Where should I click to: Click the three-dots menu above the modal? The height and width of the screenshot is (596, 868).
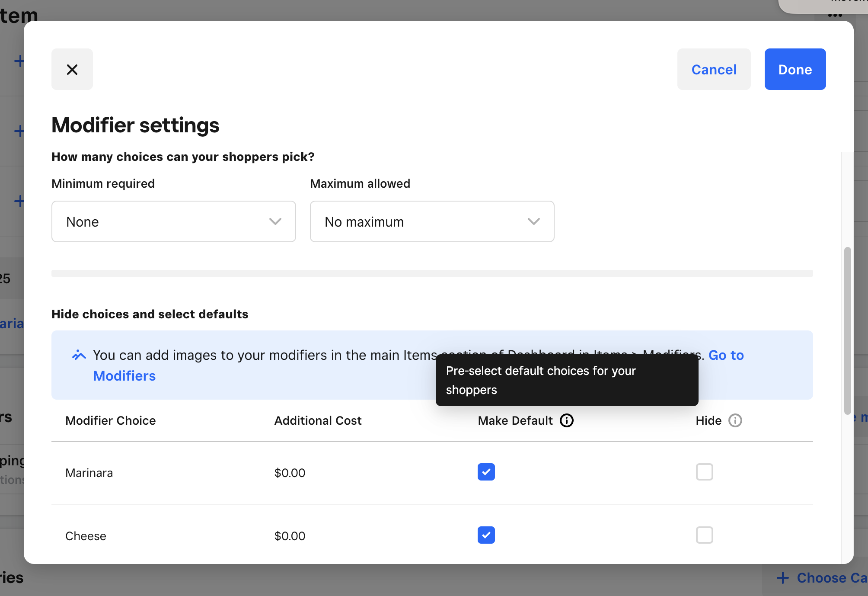[x=835, y=15]
